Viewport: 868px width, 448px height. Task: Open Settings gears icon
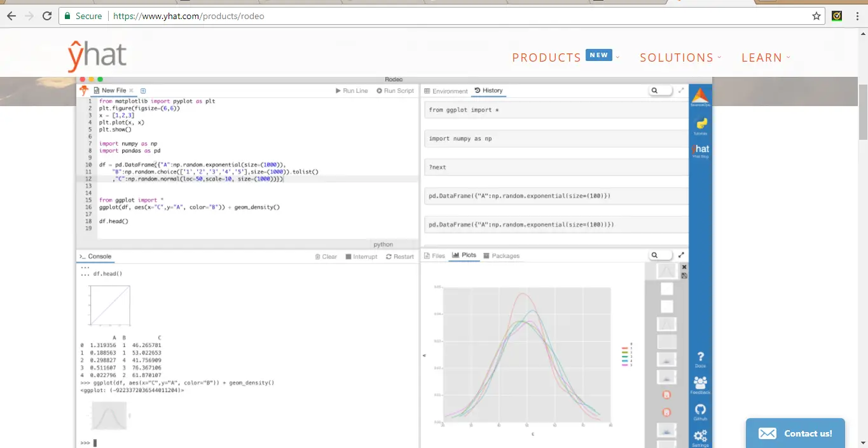point(700,438)
